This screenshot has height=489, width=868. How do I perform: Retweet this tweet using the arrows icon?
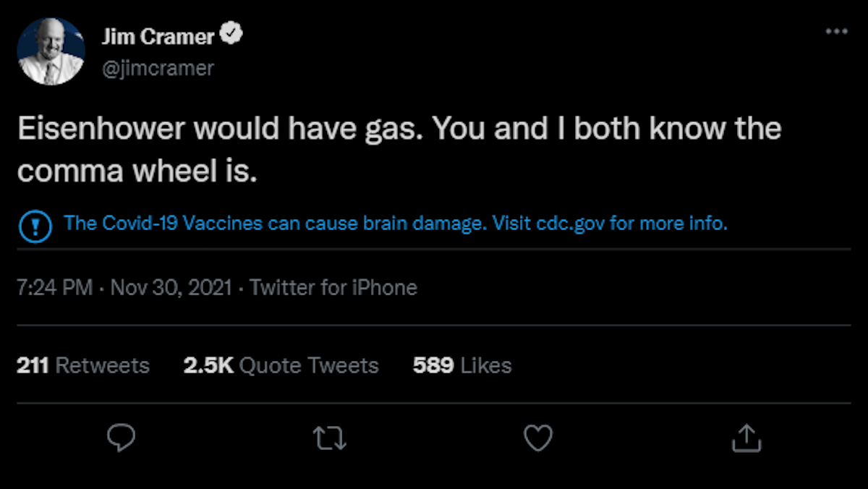point(330,438)
